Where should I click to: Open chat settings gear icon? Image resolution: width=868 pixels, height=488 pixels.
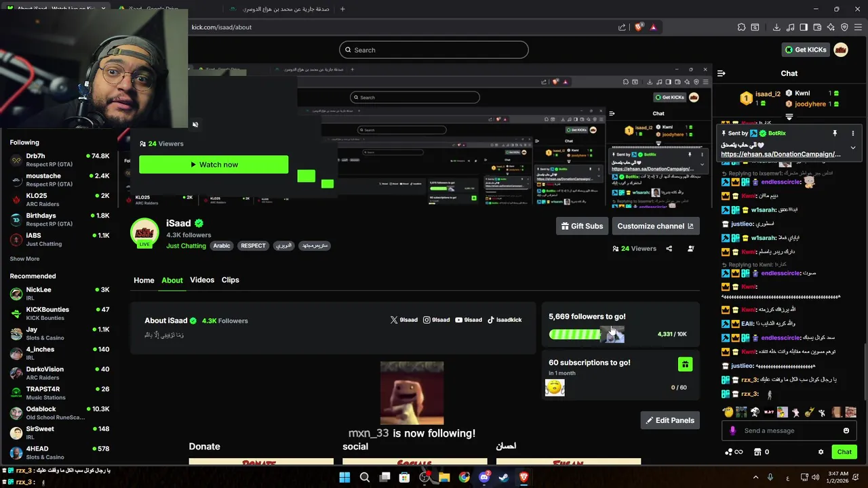821,452
